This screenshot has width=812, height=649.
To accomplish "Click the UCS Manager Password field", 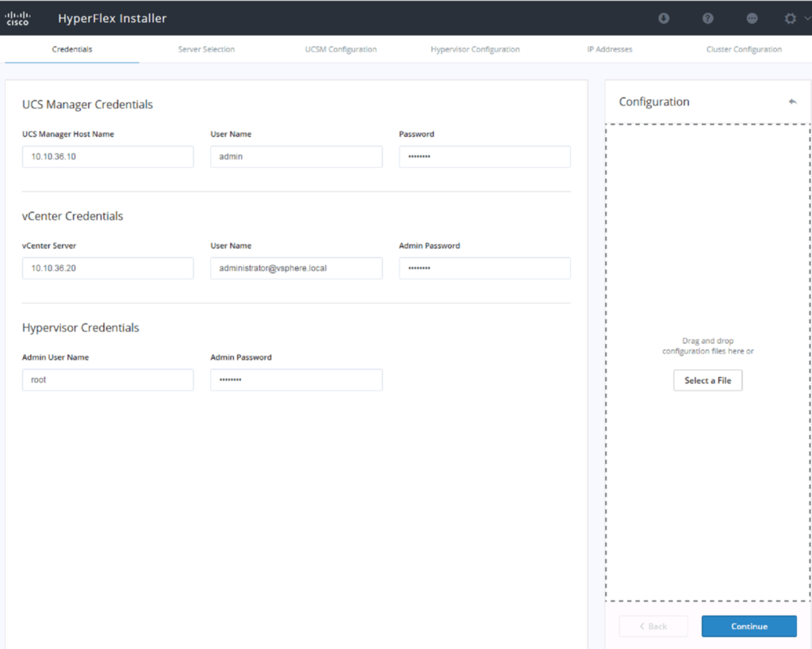I will (x=485, y=156).
